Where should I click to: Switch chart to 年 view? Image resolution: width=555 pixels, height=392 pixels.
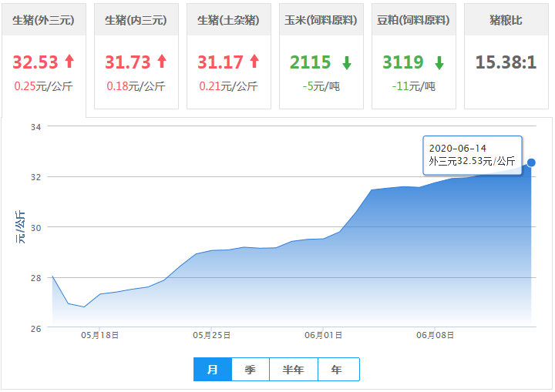click(x=337, y=370)
